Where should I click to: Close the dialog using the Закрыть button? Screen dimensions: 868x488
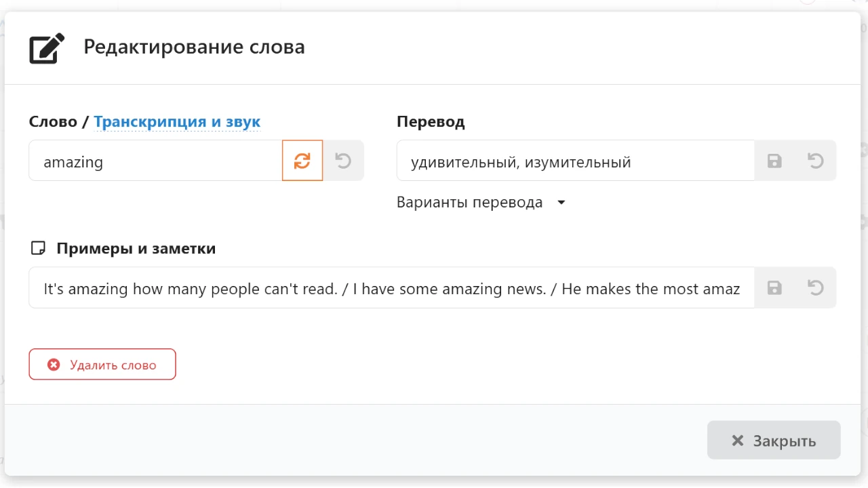coord(774,441)
